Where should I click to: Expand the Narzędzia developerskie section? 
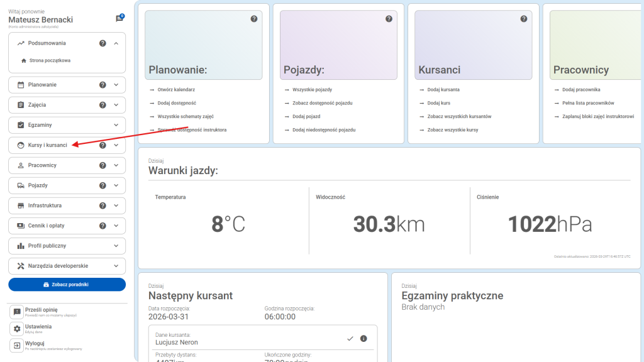click(116, 266)
